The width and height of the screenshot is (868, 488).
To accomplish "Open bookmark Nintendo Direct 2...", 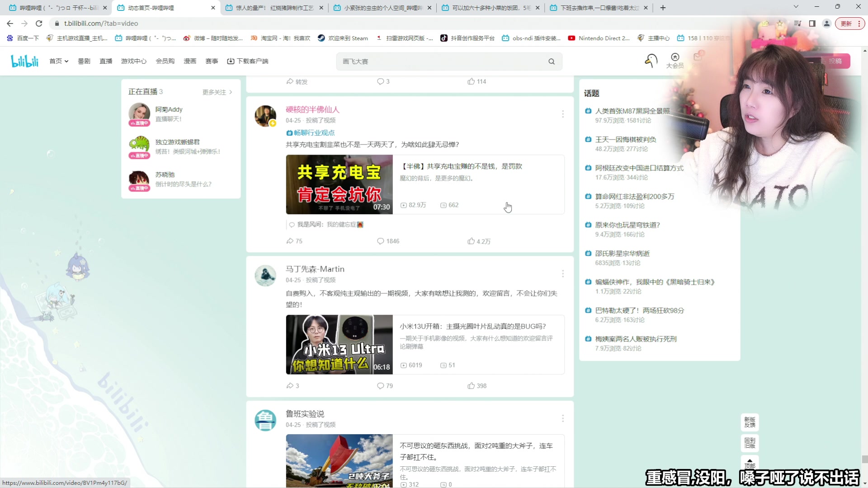I will pos(599,38).
